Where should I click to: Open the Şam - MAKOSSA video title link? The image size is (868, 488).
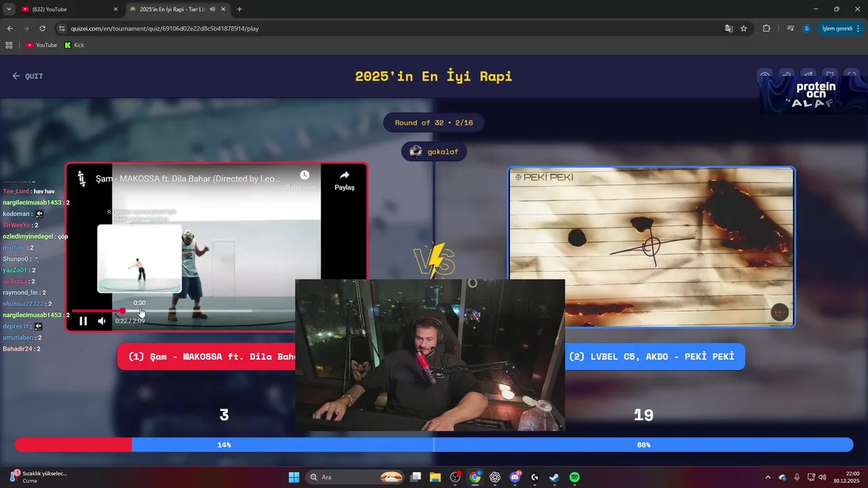pyautogui.click(x=188, y=179)
